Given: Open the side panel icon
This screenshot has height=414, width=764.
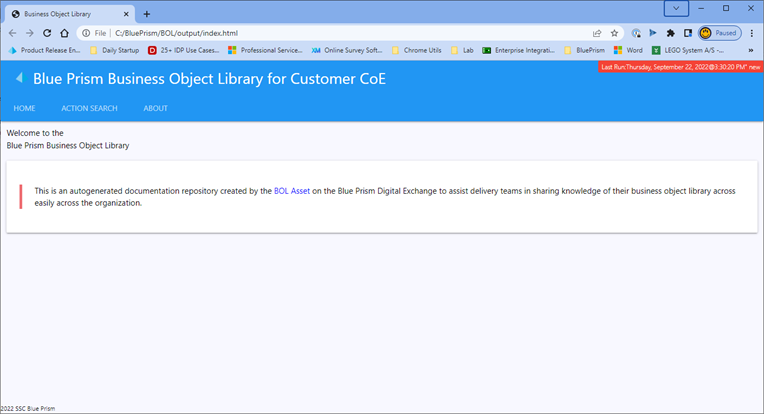Looking at the screenshot, I should pos(688,33).
